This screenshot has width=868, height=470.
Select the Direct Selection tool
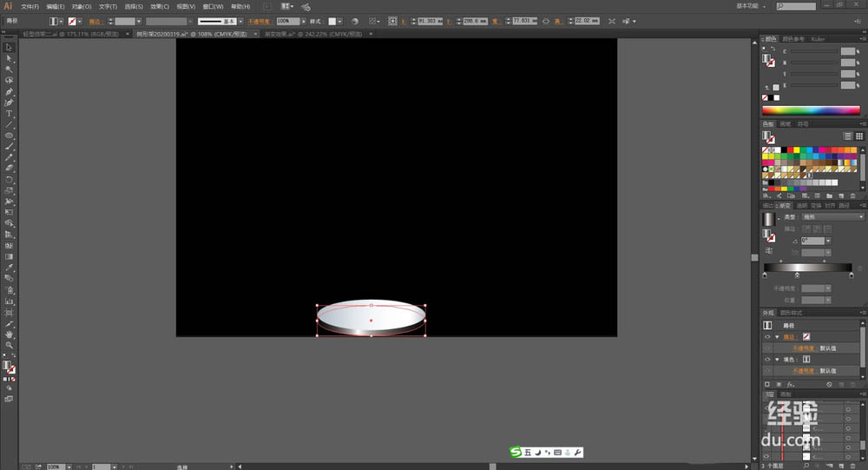pyautogui.click(x=9, y=59)
